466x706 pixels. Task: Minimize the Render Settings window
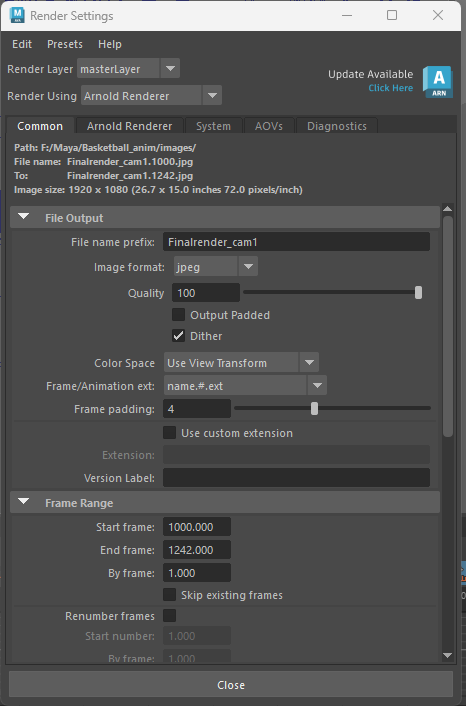(x=347, y=15)
